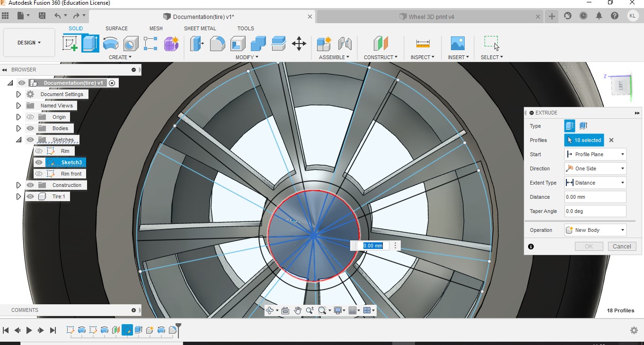The height and width of the screenshot is (345, 644).
Task: Open the DESIGN workspace dropdown
Action: pyautogui.click(x=29, y=43)
